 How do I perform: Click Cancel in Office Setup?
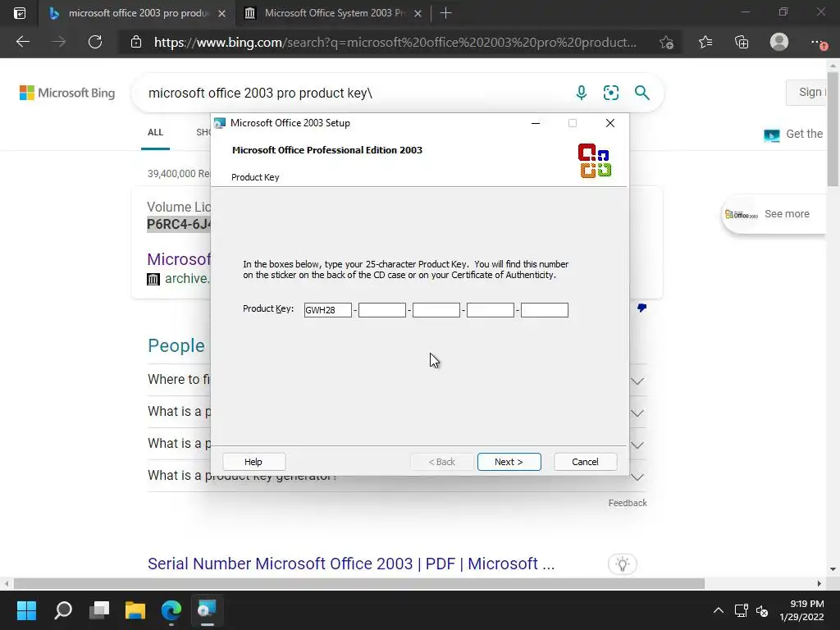[585, 462]
